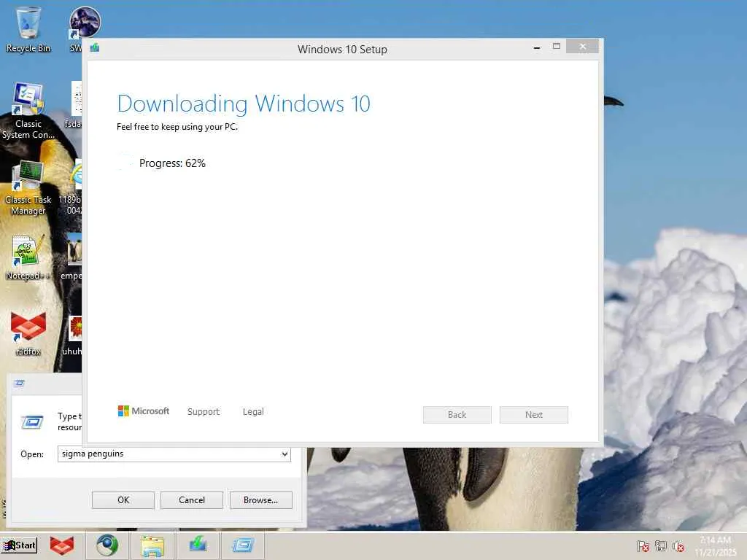This screenshot has width=747, height=560.
Task: Expand the Open combo box dropdown arrow
Action: [285, 454]
